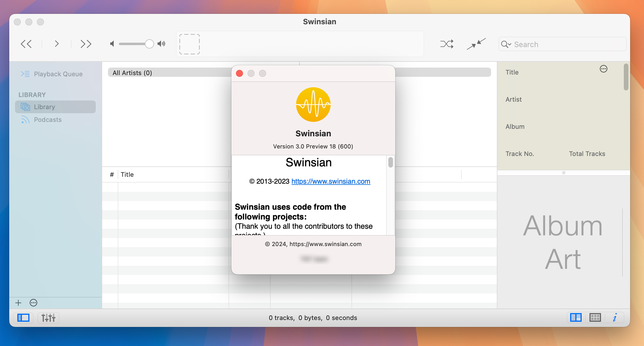Click the add playlist button
The width and height of the screenshot is (644, 346).
click(18, 303)
